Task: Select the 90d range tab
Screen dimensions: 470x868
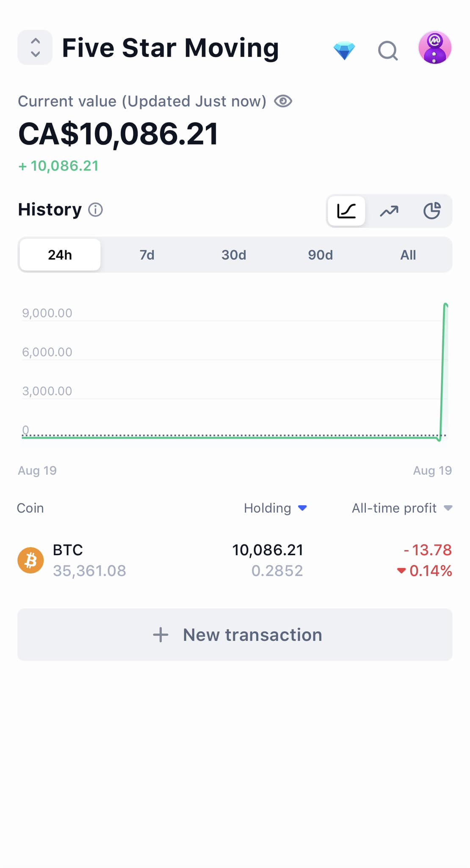Action: pyautogui.click(x=321, y=255)
